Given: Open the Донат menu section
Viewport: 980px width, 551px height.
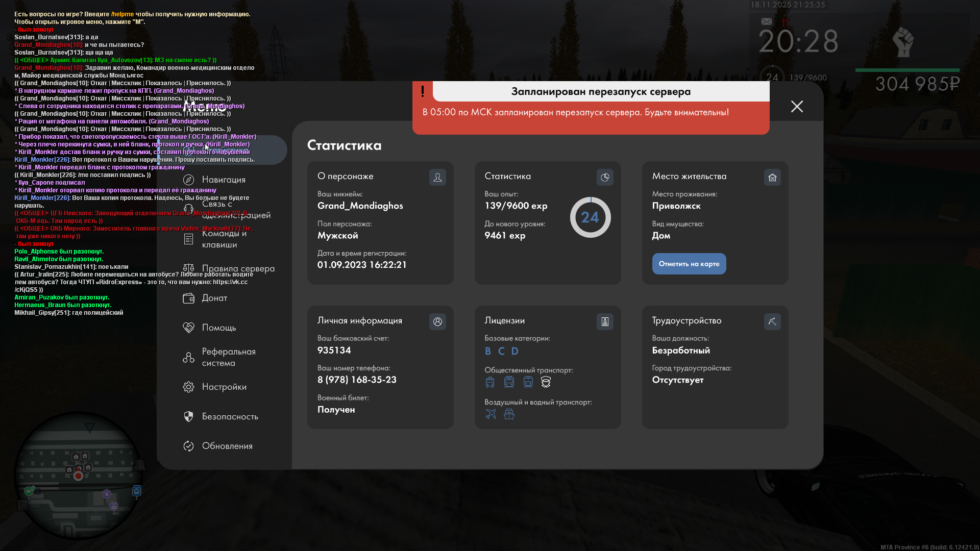Looking at the screenshot, I should [214, 298].
